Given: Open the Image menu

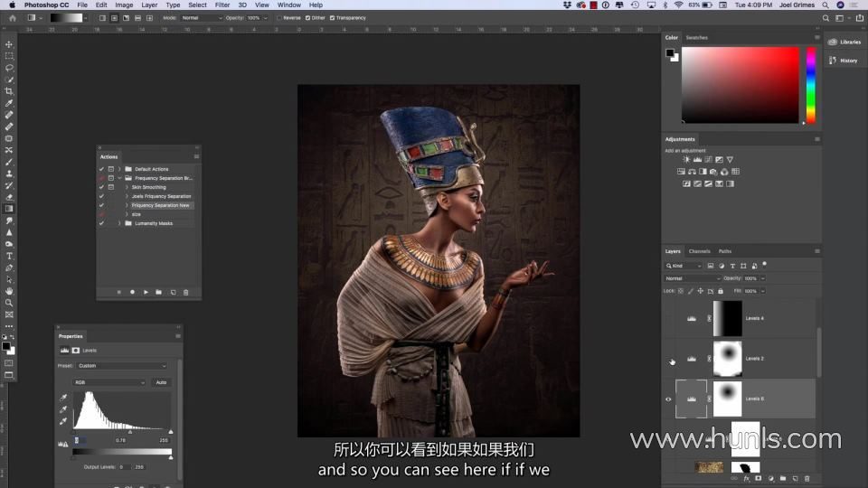Looking at the screenshot, I should 124,5.
